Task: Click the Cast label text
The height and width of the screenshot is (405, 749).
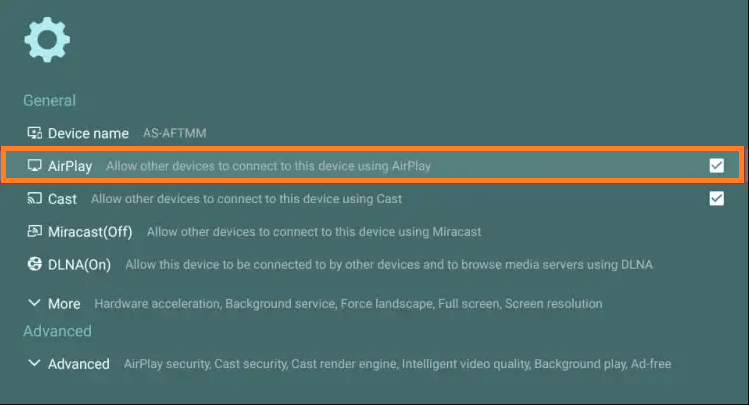Action: tap(62, 199)
